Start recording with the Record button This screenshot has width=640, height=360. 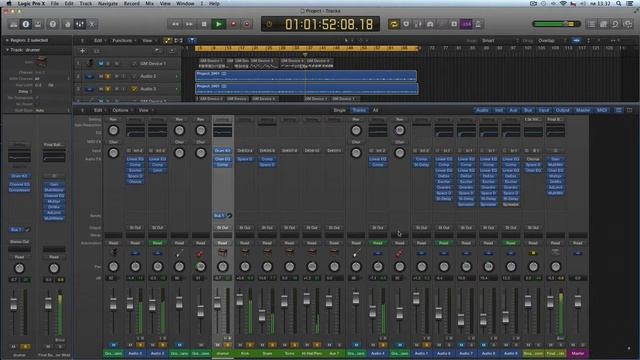[x=233, y=24]
